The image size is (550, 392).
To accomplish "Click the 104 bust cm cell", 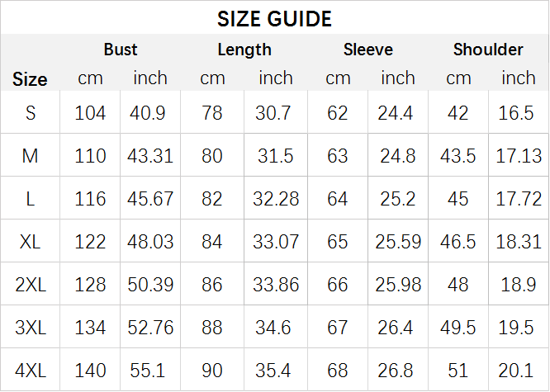I will pos(90,113).
